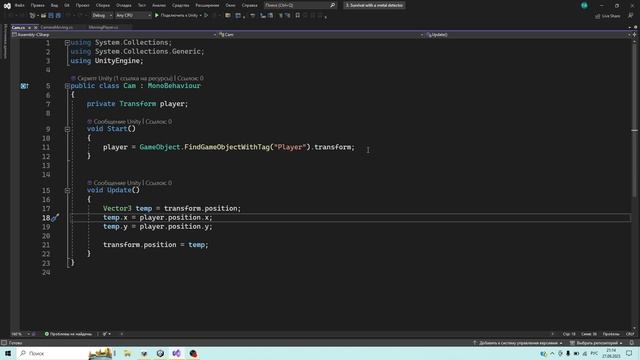Click the Unity script glyph on line 5
Viewport: 640px width, 360px height.
pos(24,86)
